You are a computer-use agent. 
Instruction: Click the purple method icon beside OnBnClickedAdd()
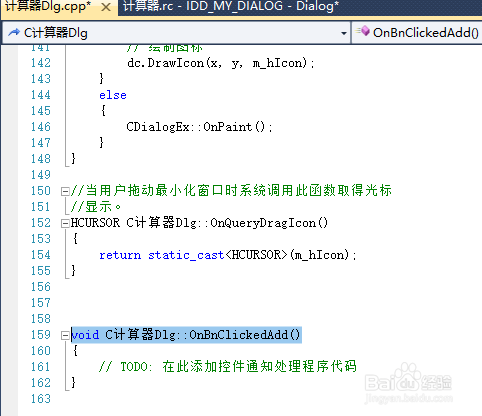click(x=363, y=31)
